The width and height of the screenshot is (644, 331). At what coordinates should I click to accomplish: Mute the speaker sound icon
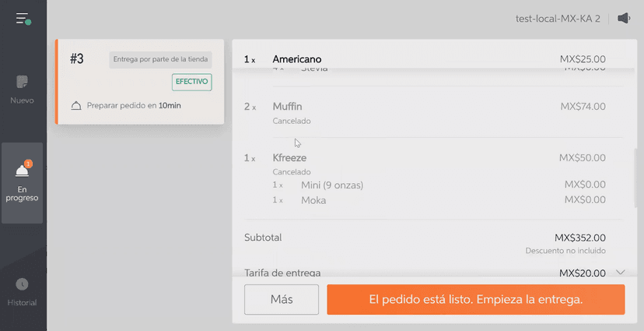(624, 19)
